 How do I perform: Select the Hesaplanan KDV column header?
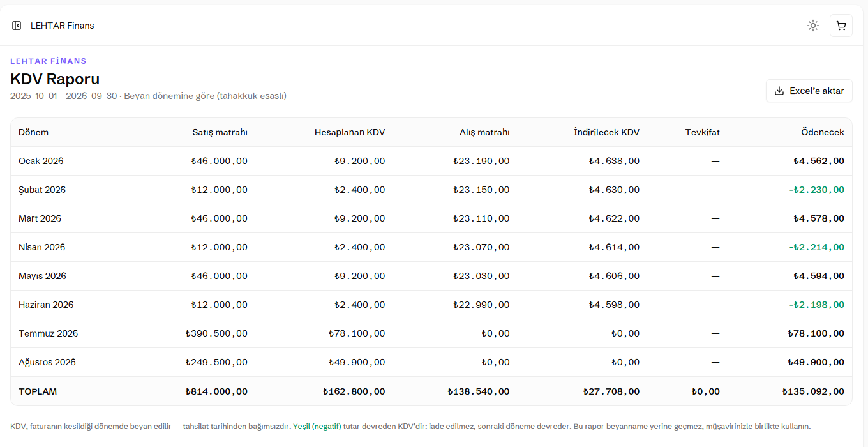[x=350, y=132]
